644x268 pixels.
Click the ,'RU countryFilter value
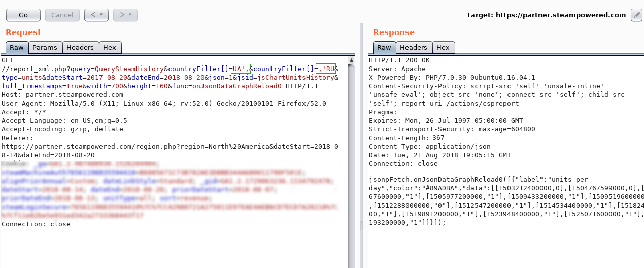pos(325,69)
